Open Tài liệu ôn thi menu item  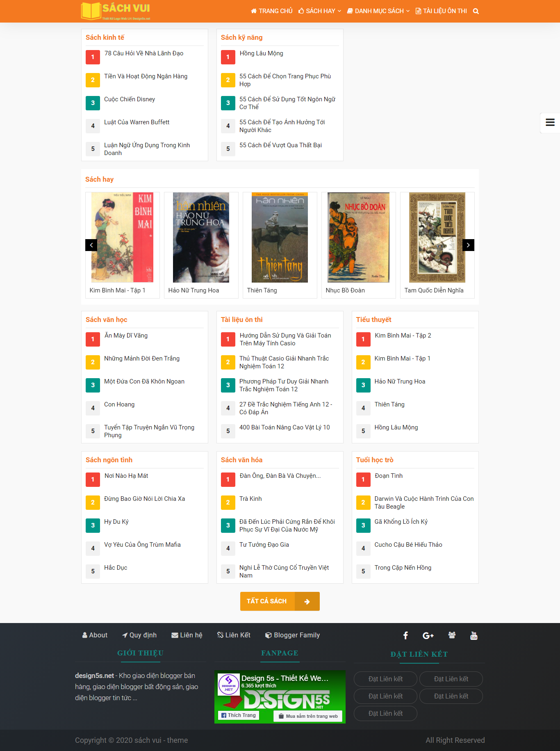point(441,11)
